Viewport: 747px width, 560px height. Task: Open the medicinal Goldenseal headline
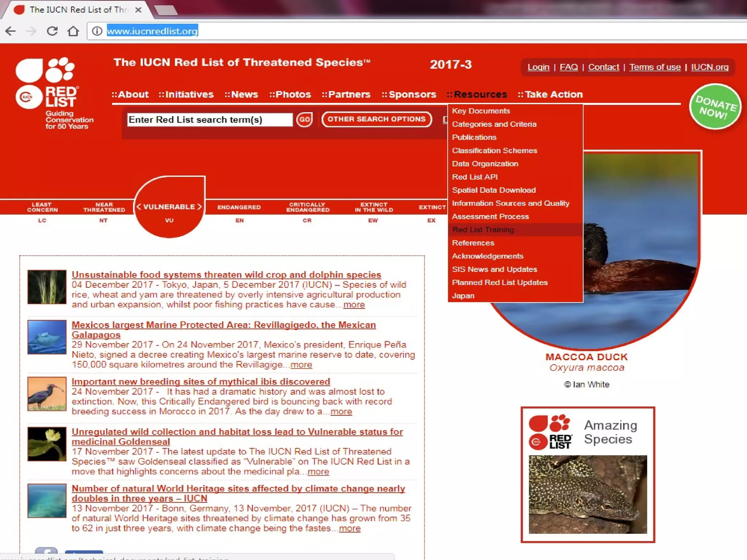[x=237, y=436]
